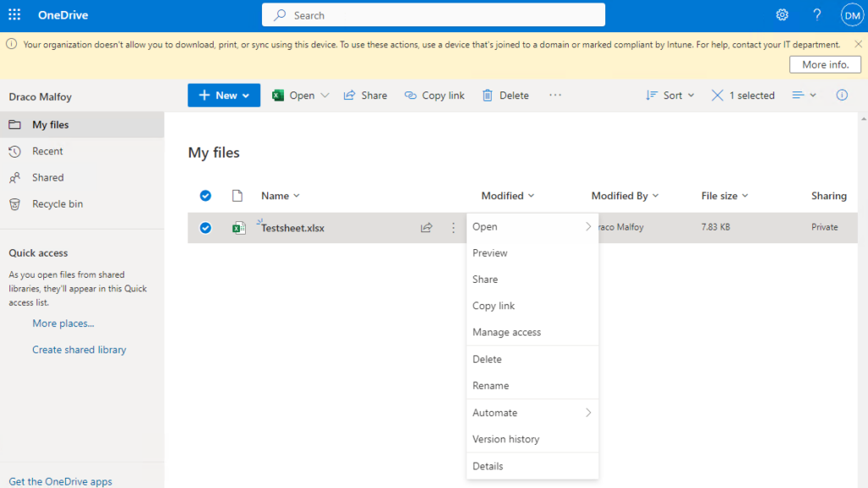Open the Microsoft 365 app launcher waffle
This screenshot has height=488, width=868.
point(13,14)
